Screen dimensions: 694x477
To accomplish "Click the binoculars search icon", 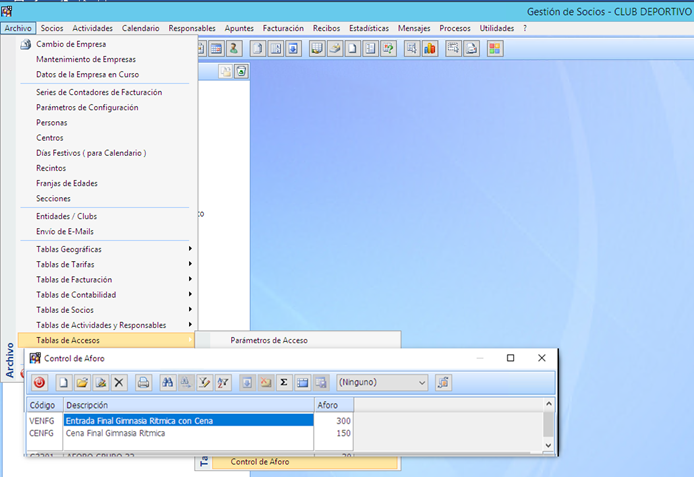I will (x=169, y=382).
